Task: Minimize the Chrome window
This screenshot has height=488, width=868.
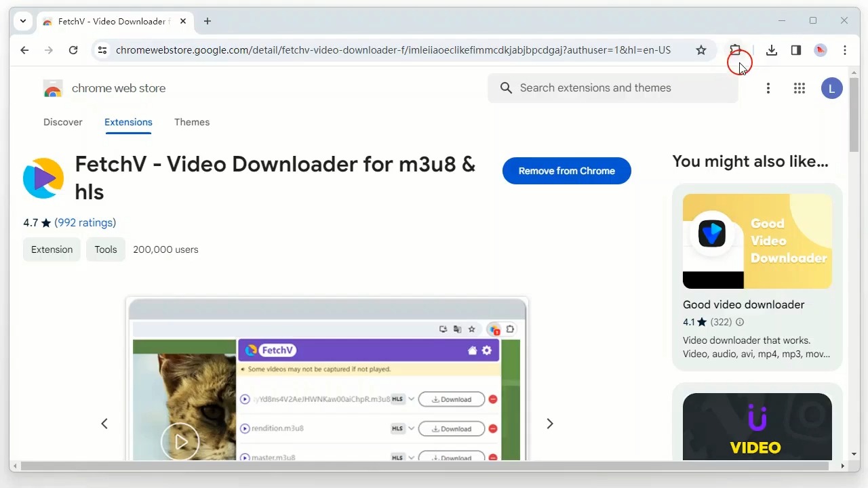Action: [x=782, y=21]
